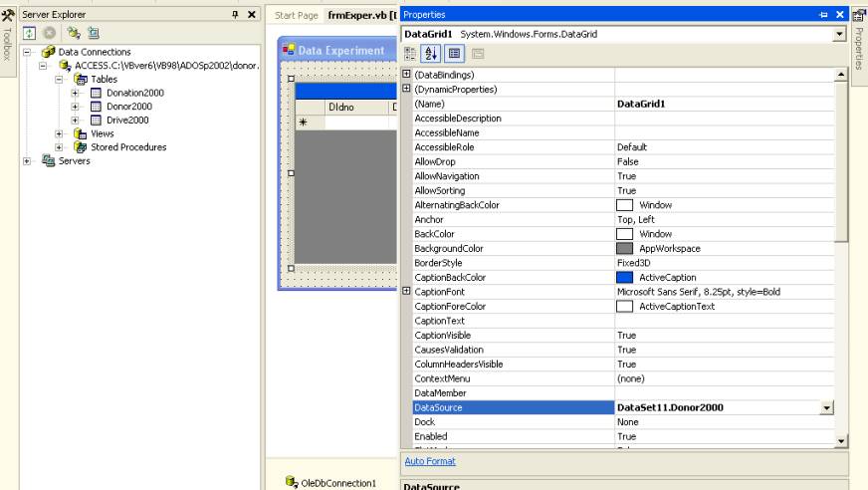The height and width of the screenshot is (490, 868).
Task: Click the Refresh icon in Server Explorer
Action: 29,33
